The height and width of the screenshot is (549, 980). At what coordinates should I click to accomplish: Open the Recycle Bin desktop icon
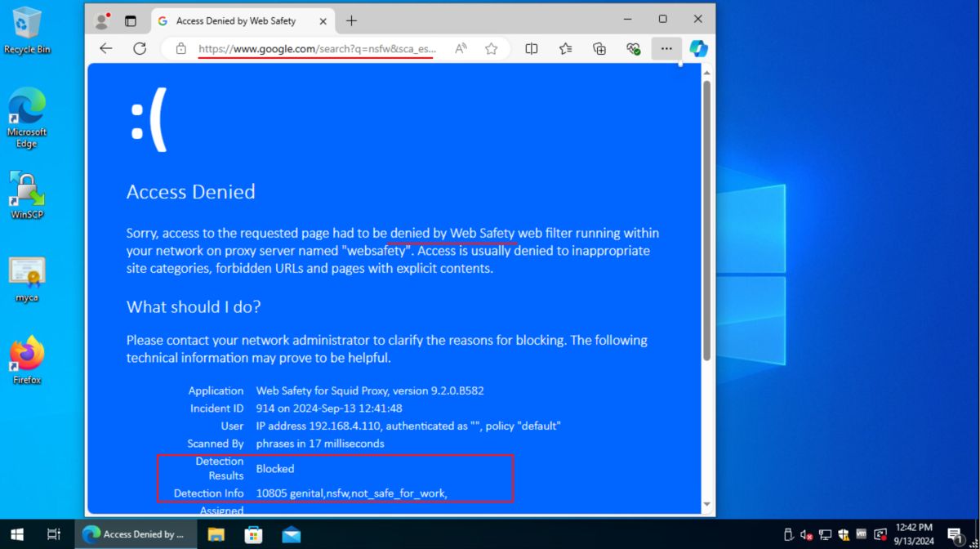coord(27,31)
